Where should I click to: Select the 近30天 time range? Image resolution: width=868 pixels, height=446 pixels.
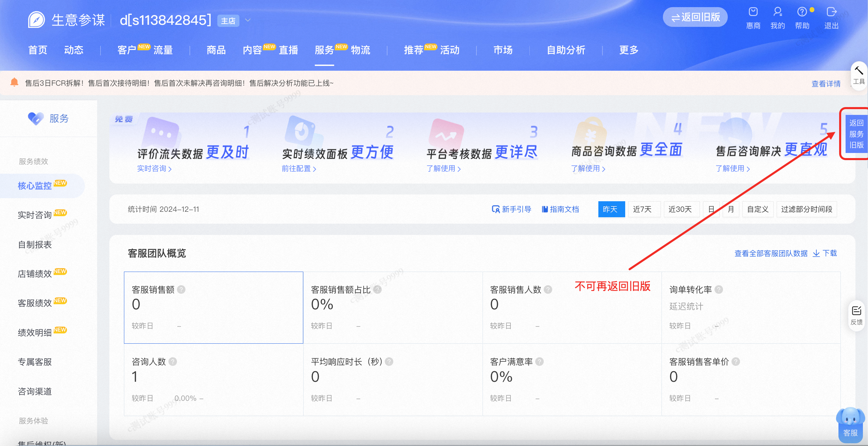[682, 209]
